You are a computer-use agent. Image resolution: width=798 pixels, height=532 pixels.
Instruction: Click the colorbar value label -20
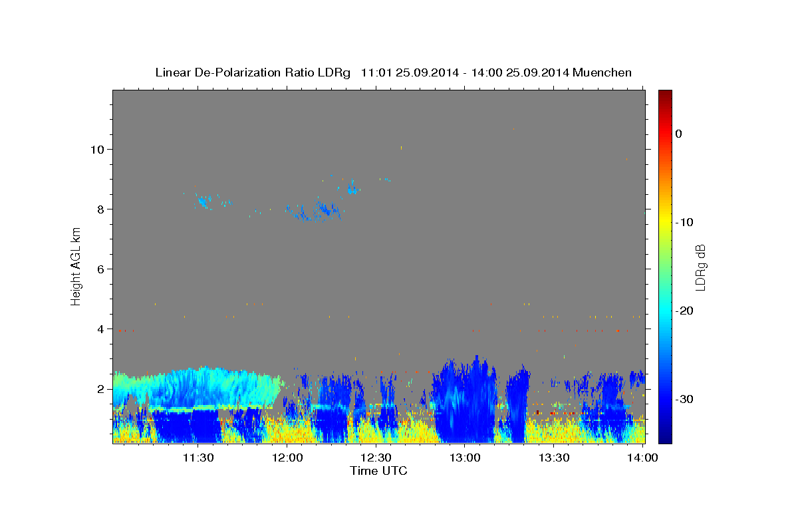(684, 311)
